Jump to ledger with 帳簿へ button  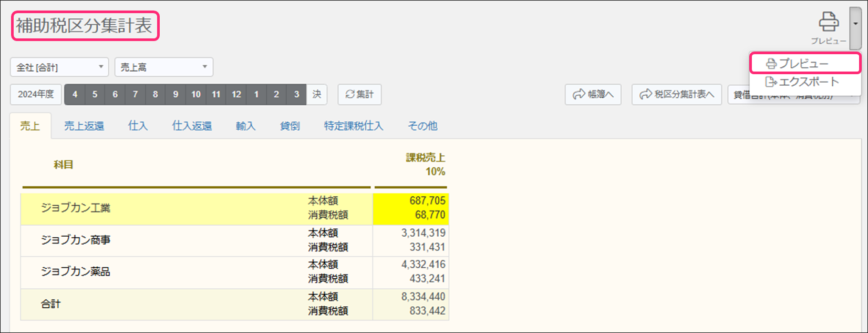coord(593,94)
